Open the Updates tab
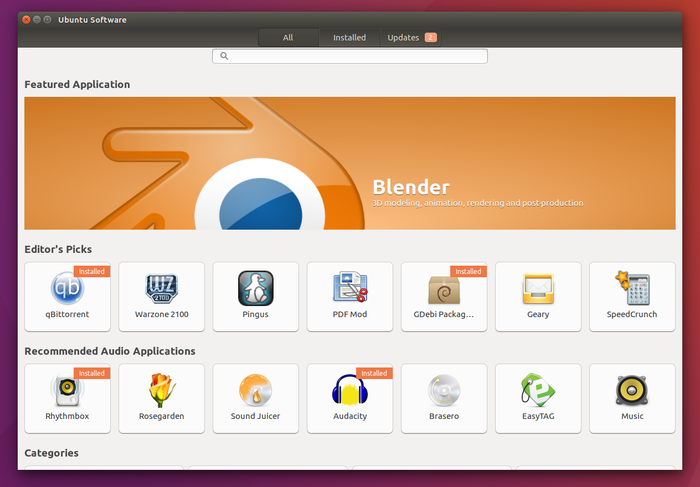The image size is (700, 487). (x=411, y=37)
